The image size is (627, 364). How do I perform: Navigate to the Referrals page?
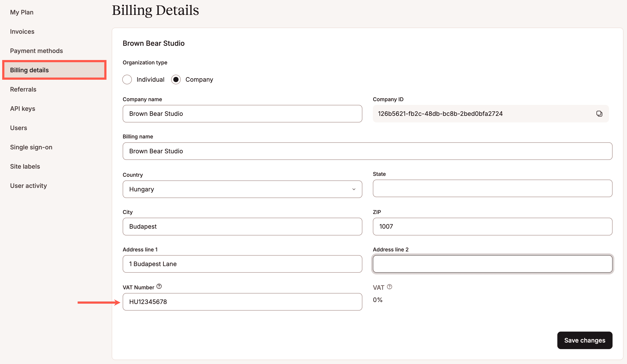(23, 89)
